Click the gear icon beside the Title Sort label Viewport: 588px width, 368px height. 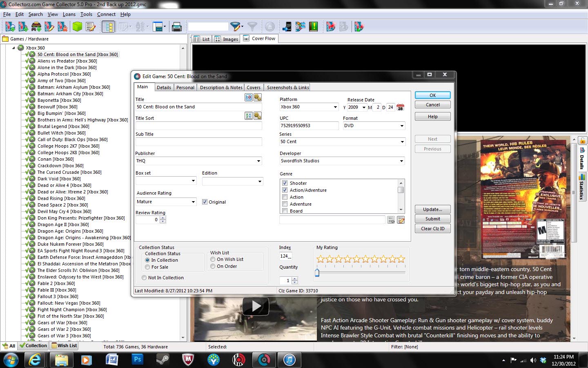(x=258, y=116)
